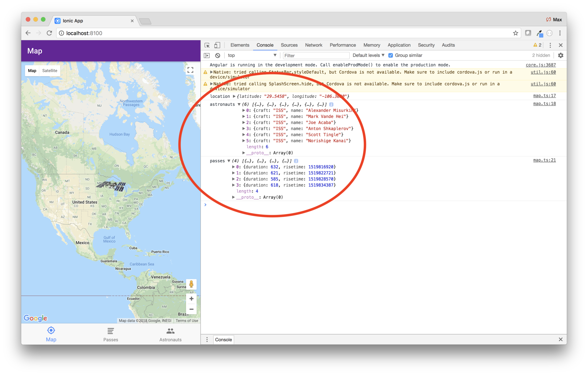Collapse the astronauts array triangle
Image resolution: width=588 pixels, height=375 pixels.
point(239,104)
